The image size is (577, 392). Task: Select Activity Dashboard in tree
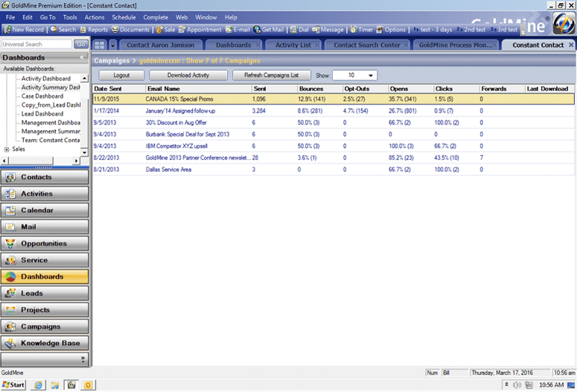[x=45, y=79]
